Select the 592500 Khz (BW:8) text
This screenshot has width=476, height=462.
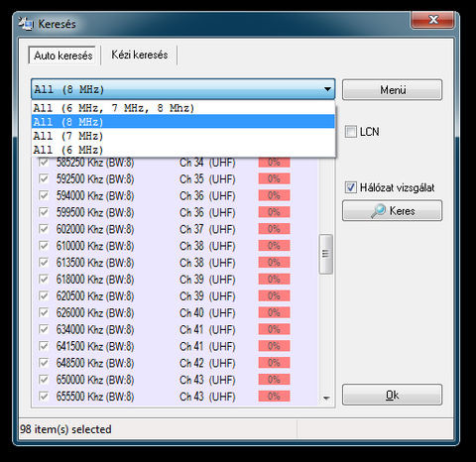tap(95, 179)
